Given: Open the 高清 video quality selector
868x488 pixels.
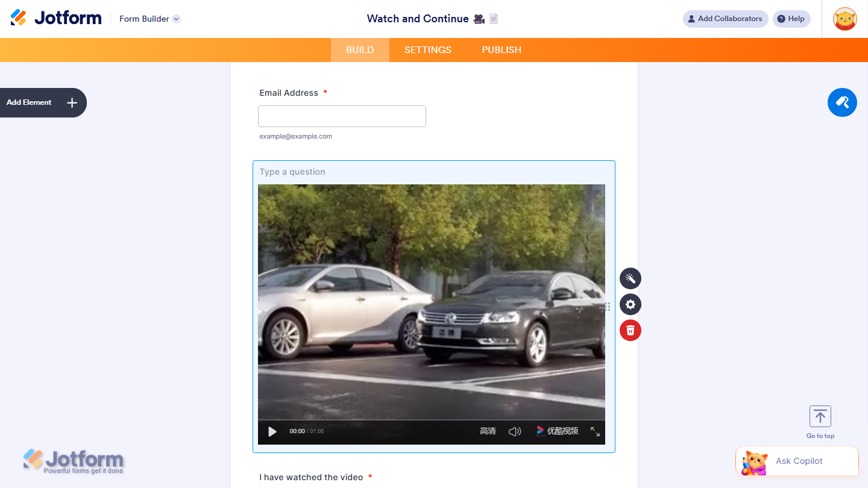Looking at the screenshot, I should (x=488, y=431).
